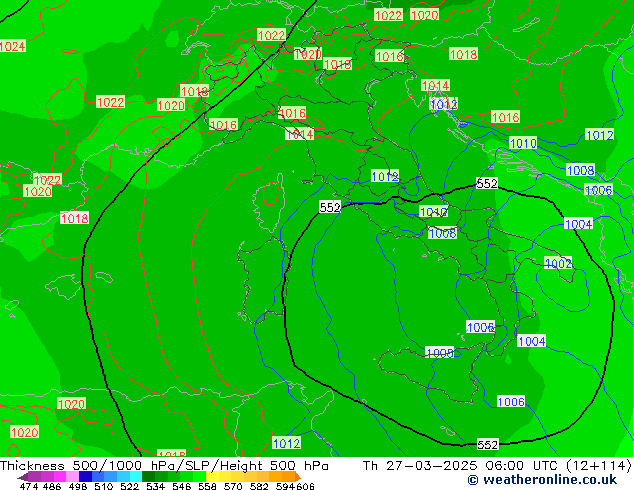Select the 522 legend value
This screenshot has width=634, height=490.
tap(129, 486)
